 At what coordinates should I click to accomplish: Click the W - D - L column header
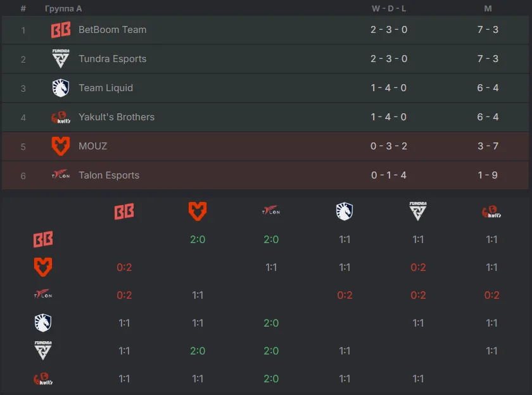389,8
